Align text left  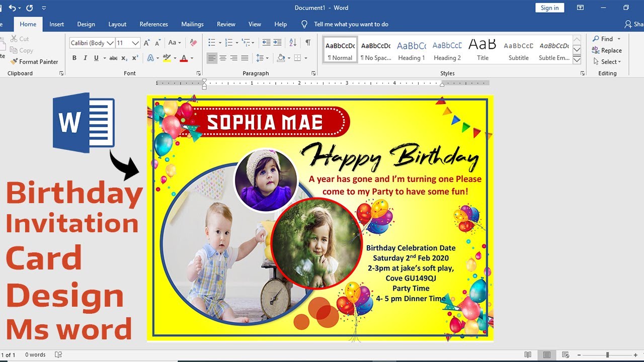coord(212,58)
